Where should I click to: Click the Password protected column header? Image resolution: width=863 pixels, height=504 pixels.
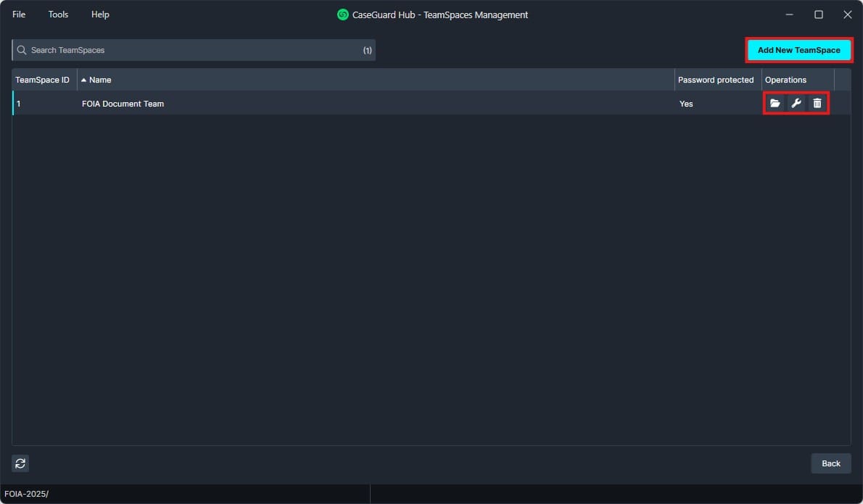point(718,80)
